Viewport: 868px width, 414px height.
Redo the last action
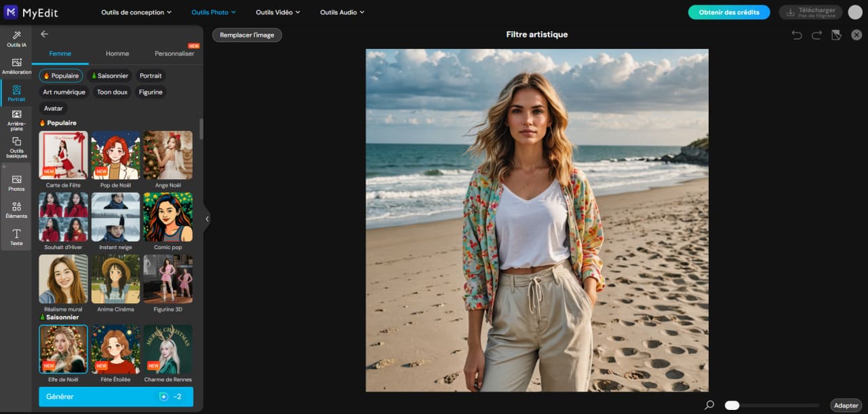point(816,35)
